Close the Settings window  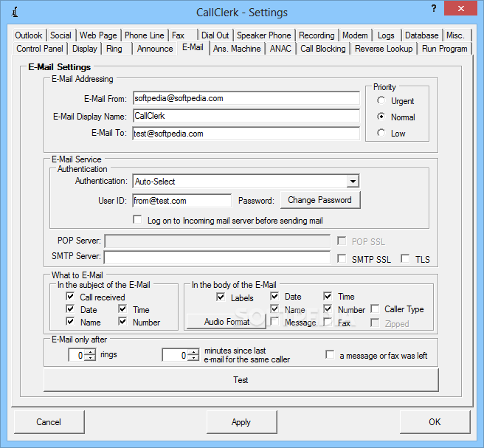pyautogui.click(x=461, y=8)
